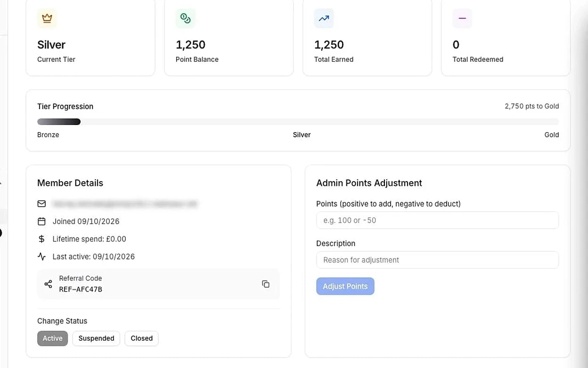Screen dimensions: 588x368
Task: Click the activity pulse icon beside Last active
Action: (x=41, y=257)
